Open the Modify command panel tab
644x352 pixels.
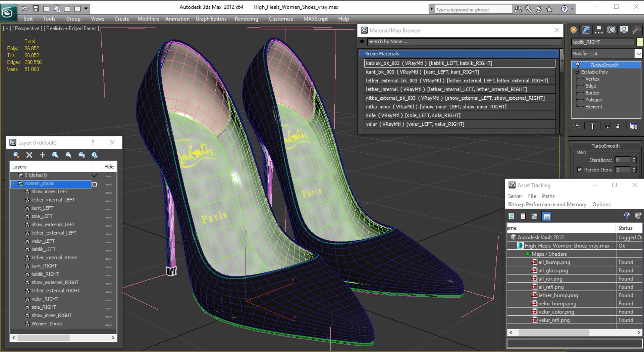click(x=586, y=30)
